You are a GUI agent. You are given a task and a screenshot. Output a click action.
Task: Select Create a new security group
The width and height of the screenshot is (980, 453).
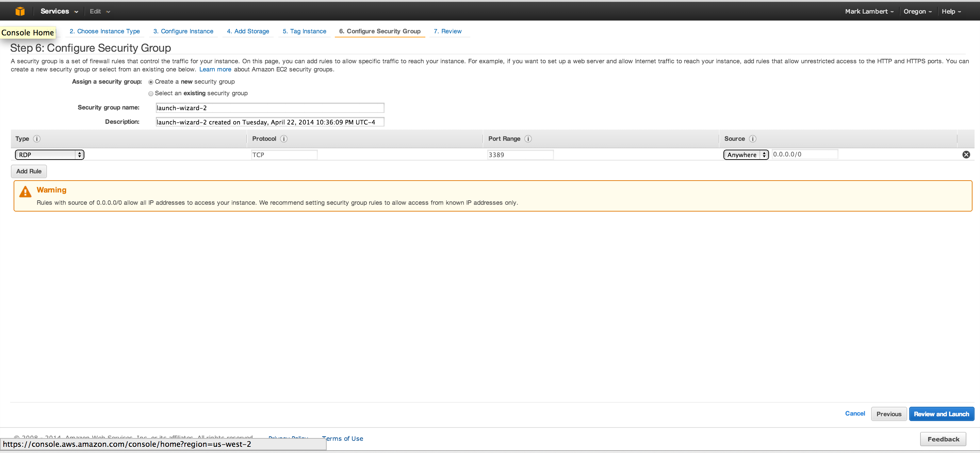point(151,82)
